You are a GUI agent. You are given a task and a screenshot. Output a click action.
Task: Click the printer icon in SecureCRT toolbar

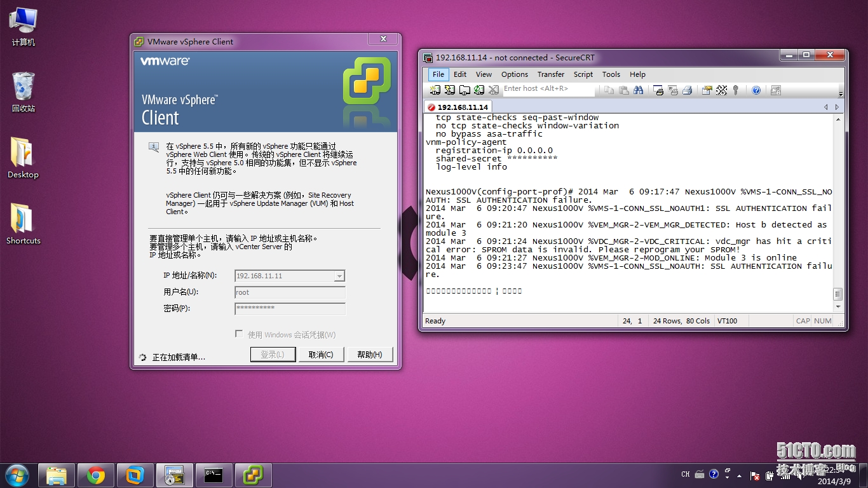tap(687, 90)
